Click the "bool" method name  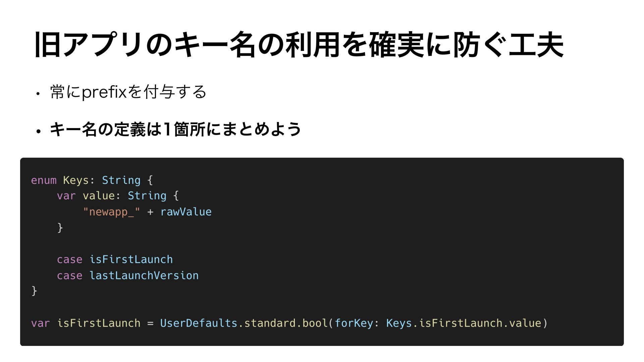click(x=315, y=323)
